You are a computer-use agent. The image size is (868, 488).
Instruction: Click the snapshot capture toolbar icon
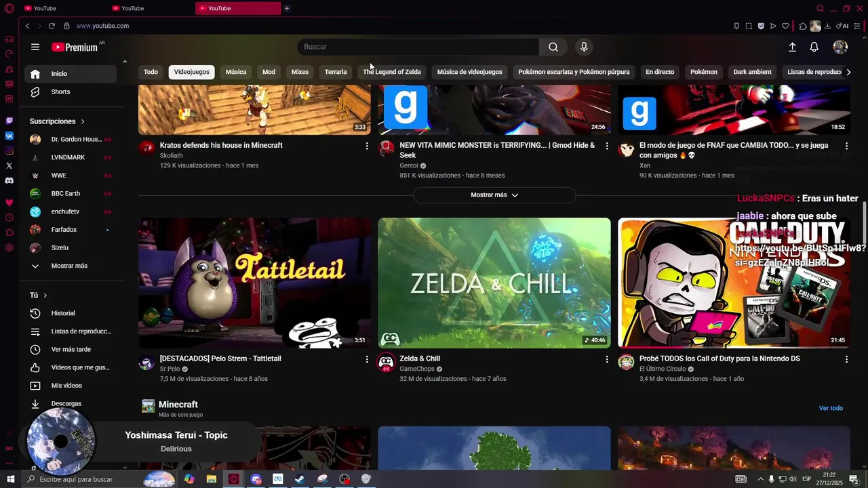point(749,26)
